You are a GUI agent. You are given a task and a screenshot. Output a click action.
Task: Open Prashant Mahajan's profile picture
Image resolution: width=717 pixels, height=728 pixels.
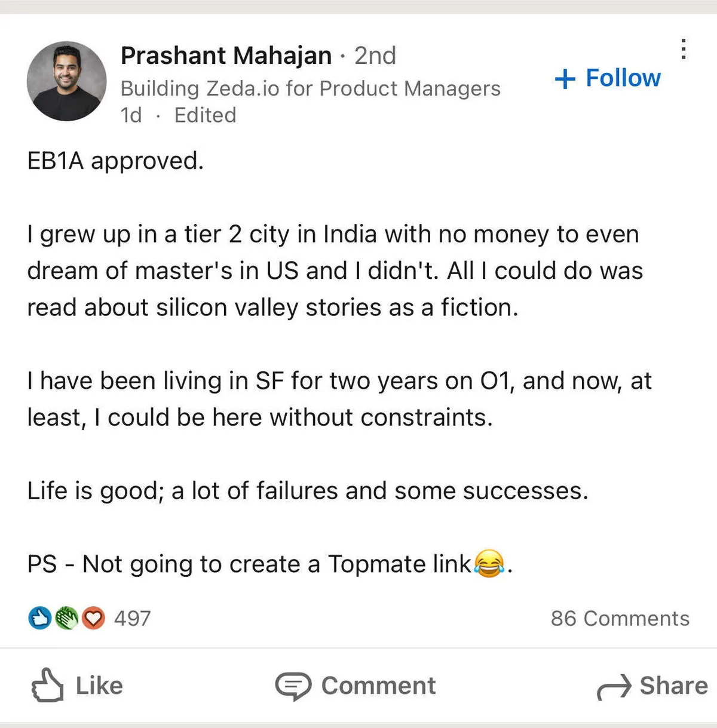pyautogui.click(x=66, y=81)
